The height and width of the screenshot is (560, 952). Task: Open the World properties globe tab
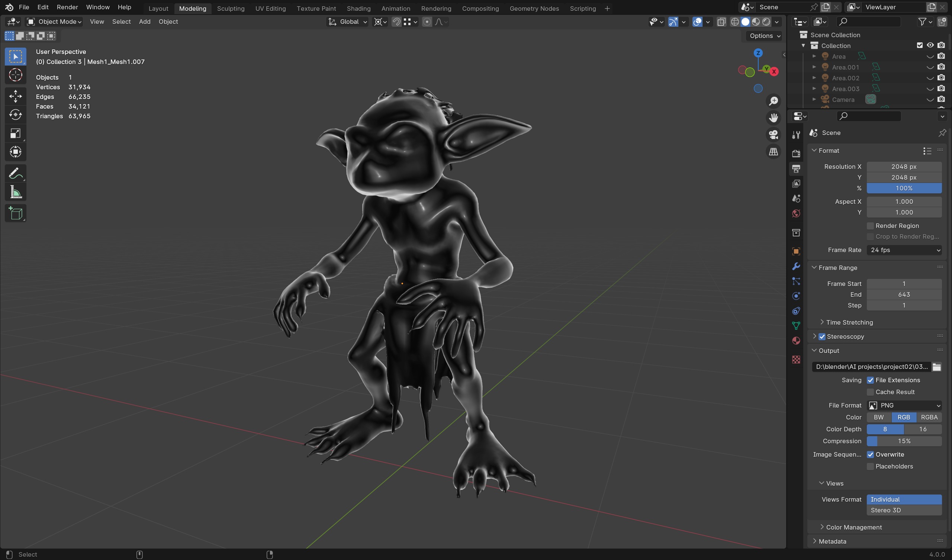coord(796,213)
